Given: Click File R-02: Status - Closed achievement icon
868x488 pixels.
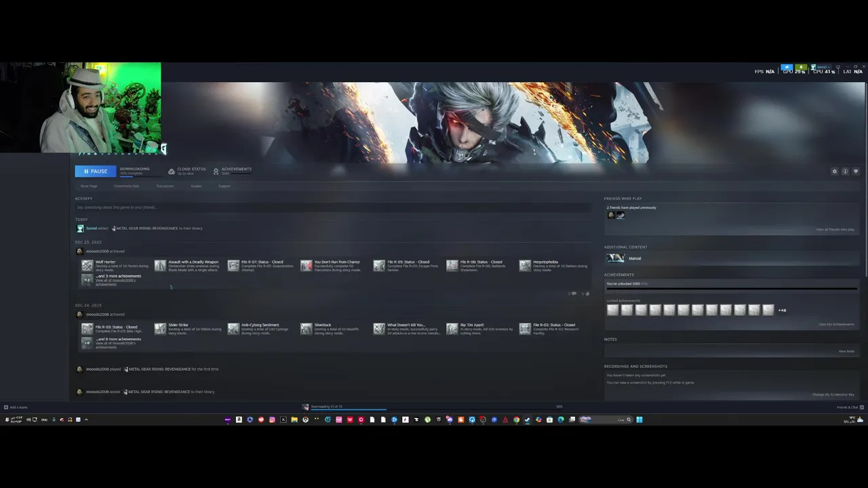Looking at the screenshot, I should [525, 329].
